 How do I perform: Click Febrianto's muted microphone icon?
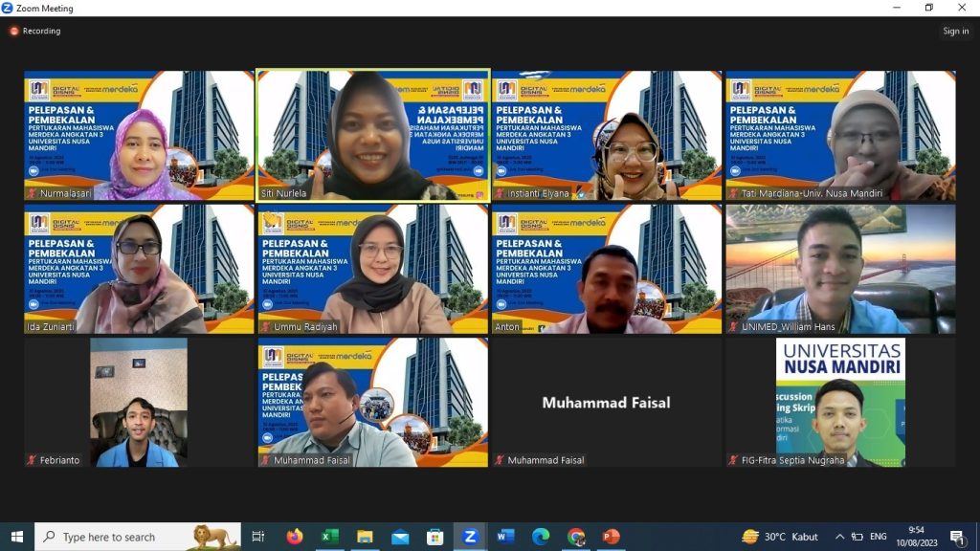click(33, 460)
